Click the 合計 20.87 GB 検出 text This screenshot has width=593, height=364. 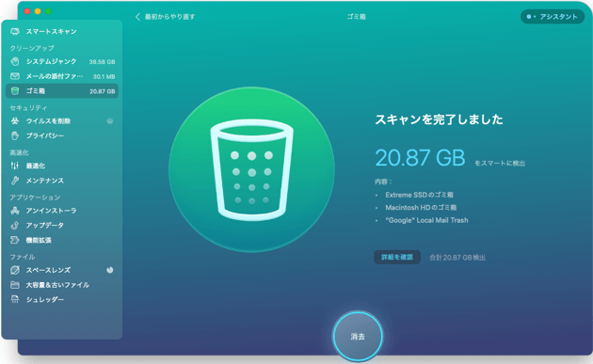point(457,258)
